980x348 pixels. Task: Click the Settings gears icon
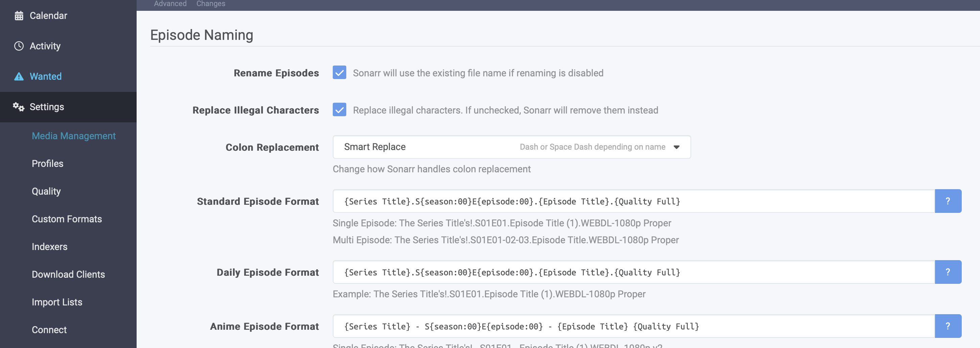click(x=18, y=107)
